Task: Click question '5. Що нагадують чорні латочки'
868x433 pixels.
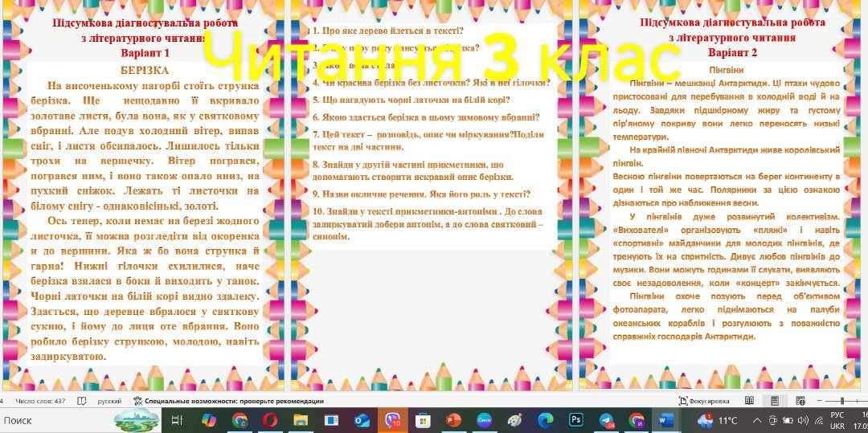Action: (411, 100)
